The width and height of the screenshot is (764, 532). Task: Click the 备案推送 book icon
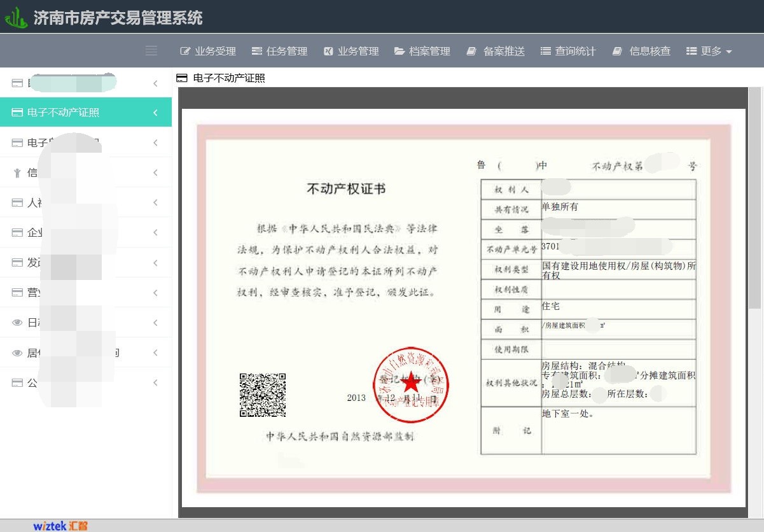471,52
